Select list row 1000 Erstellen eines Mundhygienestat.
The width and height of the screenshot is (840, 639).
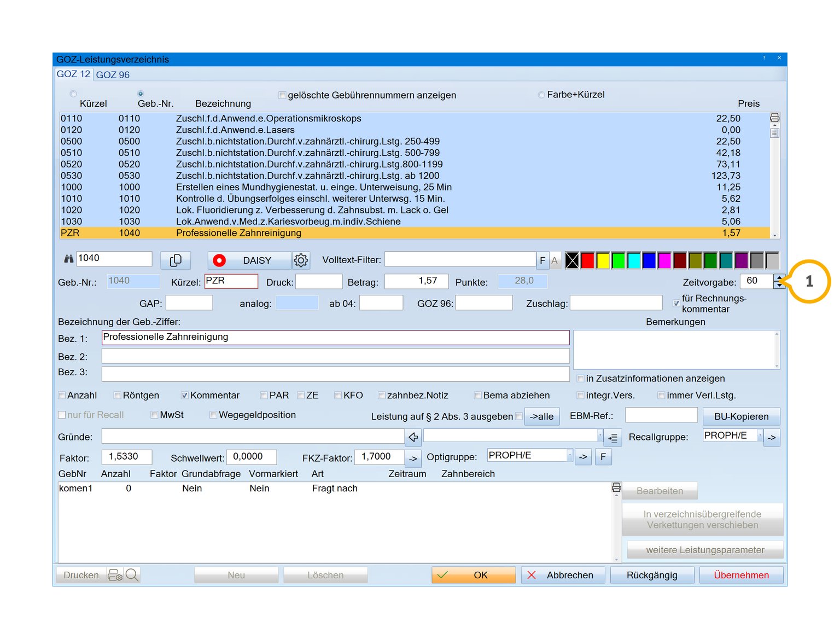click(415, 187)
